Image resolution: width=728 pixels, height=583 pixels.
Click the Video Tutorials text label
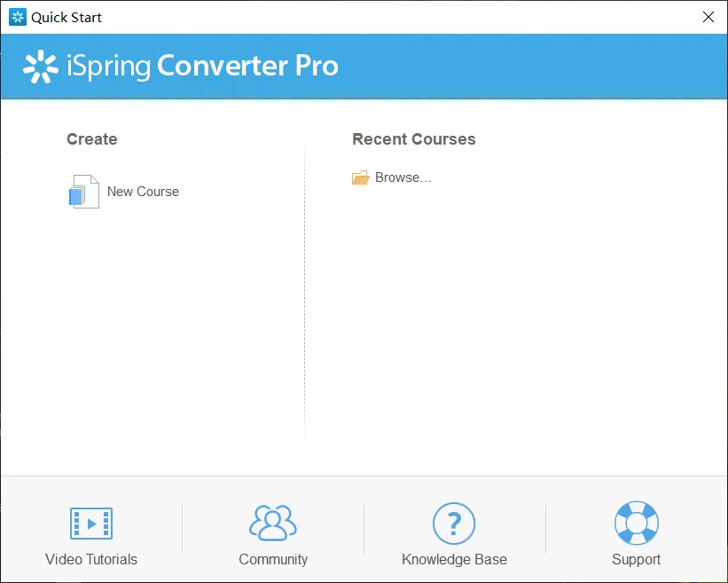(91, 559)
